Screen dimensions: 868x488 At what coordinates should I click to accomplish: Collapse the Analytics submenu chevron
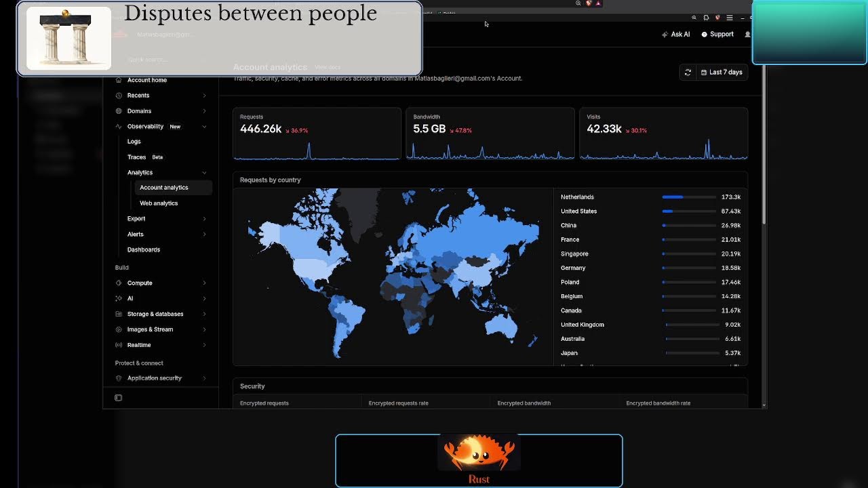coord(204,173)
